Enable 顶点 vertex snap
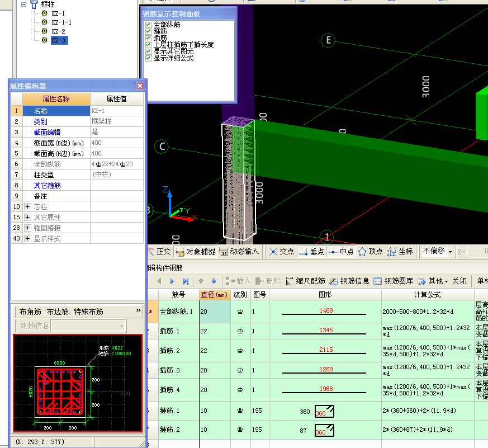Viewport: 488px width, 448px height. (371, 252)
